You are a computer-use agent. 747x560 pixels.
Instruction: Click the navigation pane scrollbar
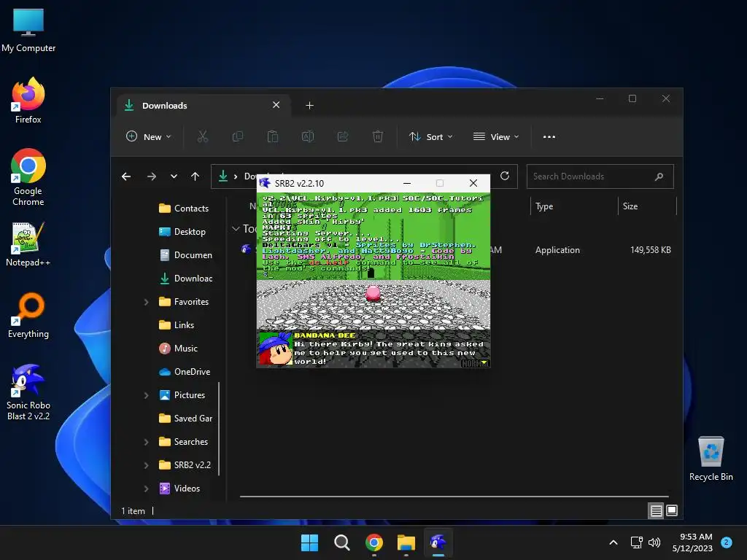tap(219, 429)
